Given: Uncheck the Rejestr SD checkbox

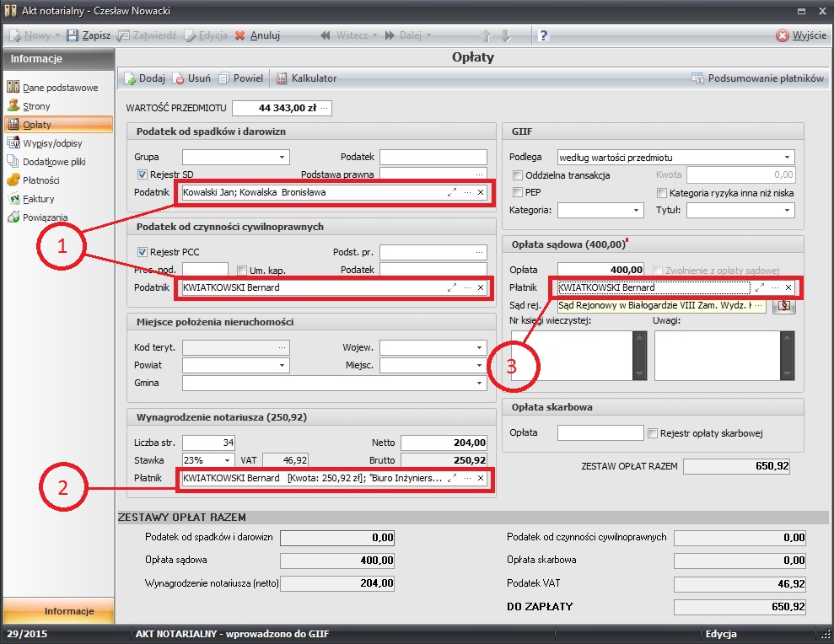Looking at the screenshot, I should [x=143, y=174].
